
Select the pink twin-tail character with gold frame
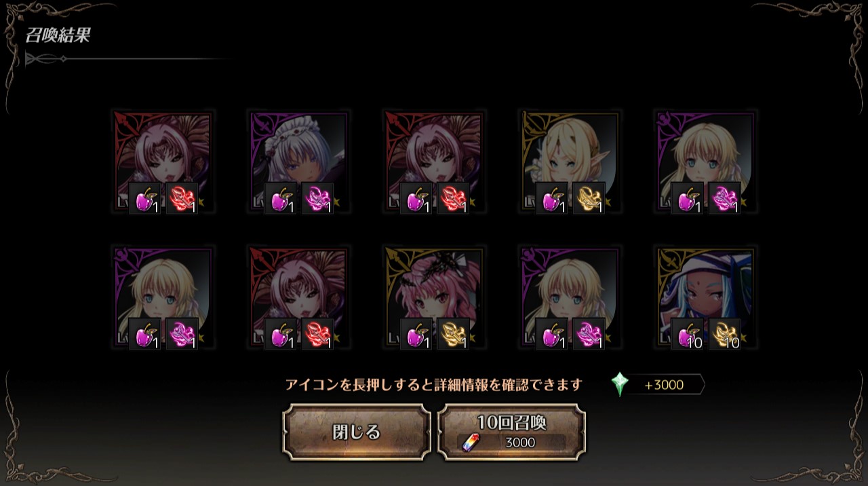coord(434,297)
